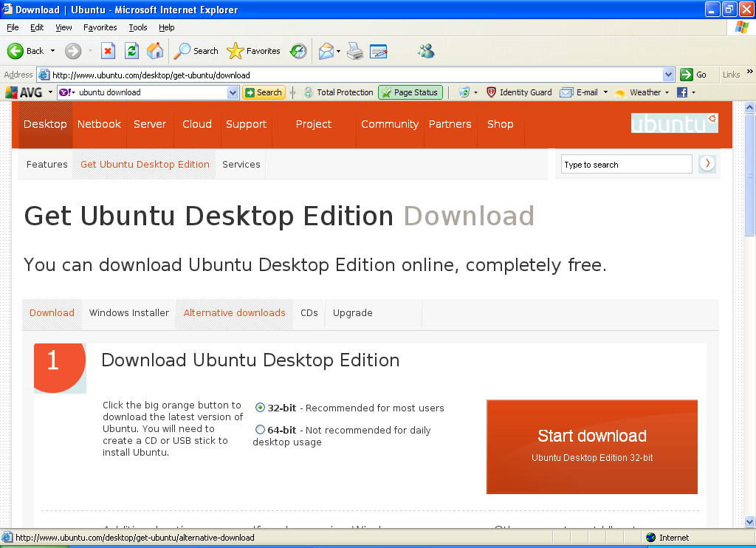Click the Mail envelope icon
Screen dimensions: 756x548
[326, 51]
